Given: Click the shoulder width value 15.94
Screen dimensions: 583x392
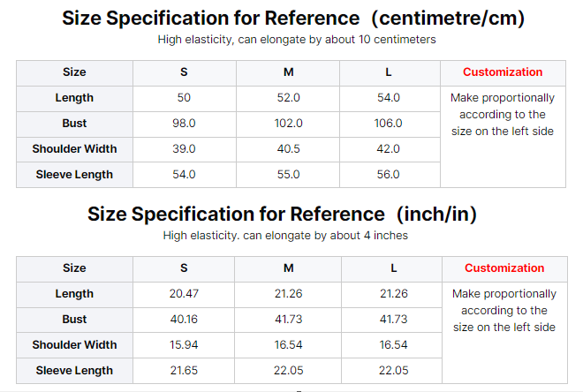Looking at the screenshot, I should pos(184,345).
